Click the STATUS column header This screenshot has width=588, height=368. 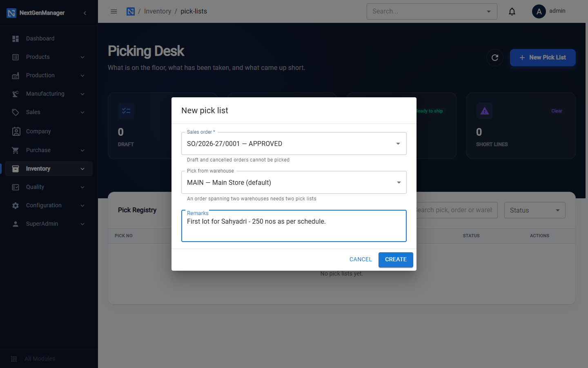click(x=471, y=236)
